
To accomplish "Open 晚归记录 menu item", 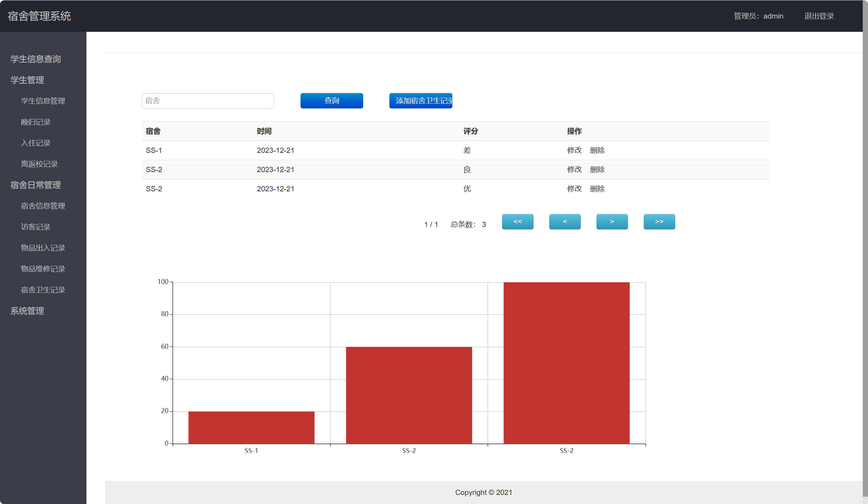I will pyautogui.click(x=36, y=122).
